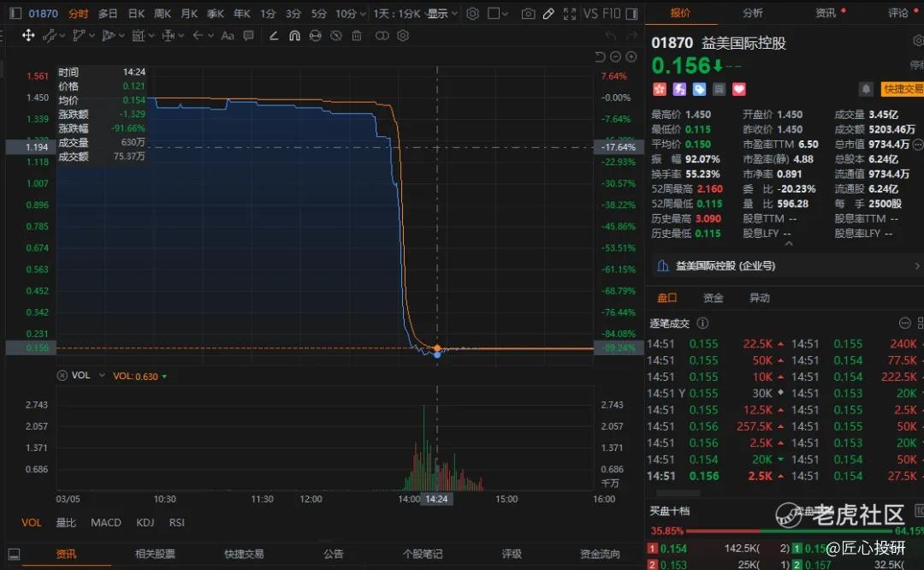Click the 快捷交易 quick trade button
The width and height of the screenshot is (924, 570).
pyautogui.click(x=903, y=89)
